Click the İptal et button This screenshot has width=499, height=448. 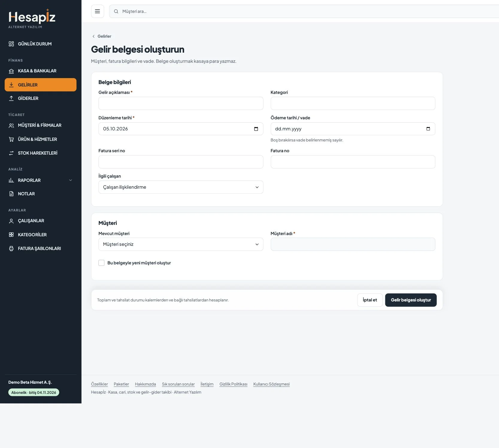pos(370,300)
